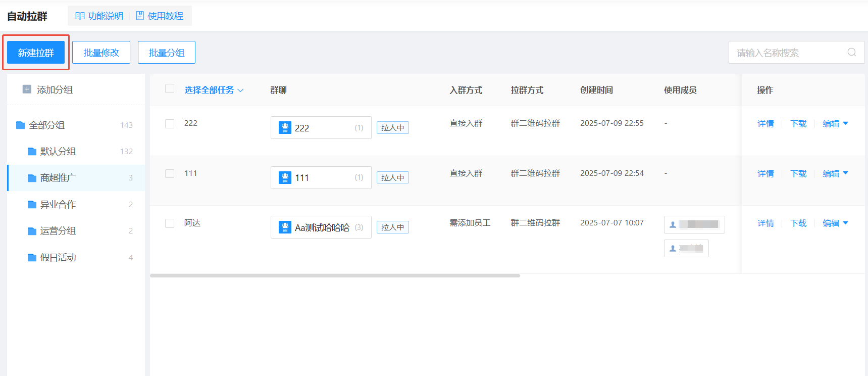
Task: Click the group chat icon of 222
Action: pos(285,128)
